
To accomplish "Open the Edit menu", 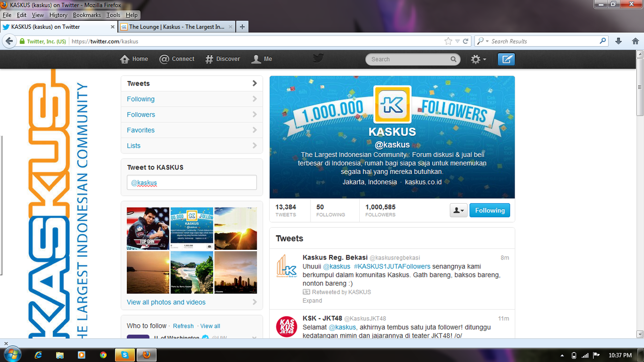I will tap(22, 15).
